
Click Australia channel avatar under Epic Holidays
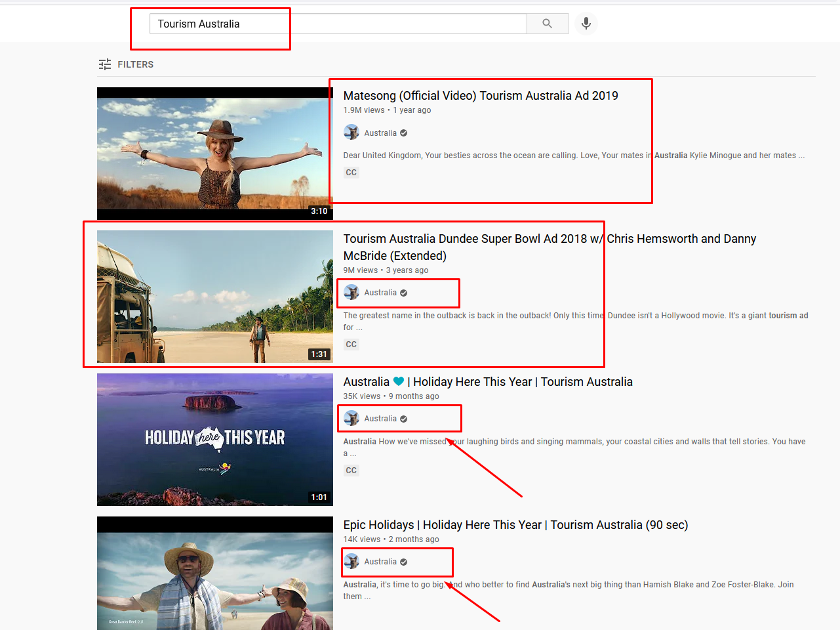pyautogui.click(x=351, y=562)
